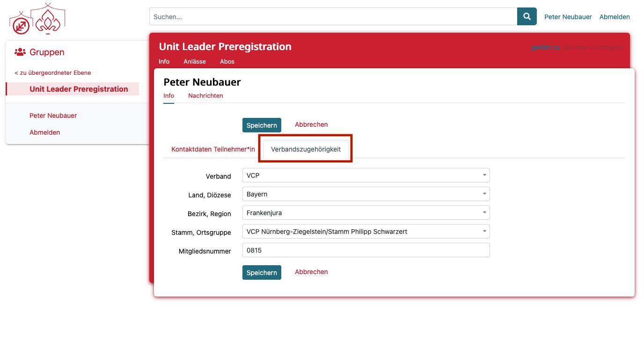Screen dimensions: 644x341
Task: Go to übergeordneter Ebene link
Action: click(53, 73)
